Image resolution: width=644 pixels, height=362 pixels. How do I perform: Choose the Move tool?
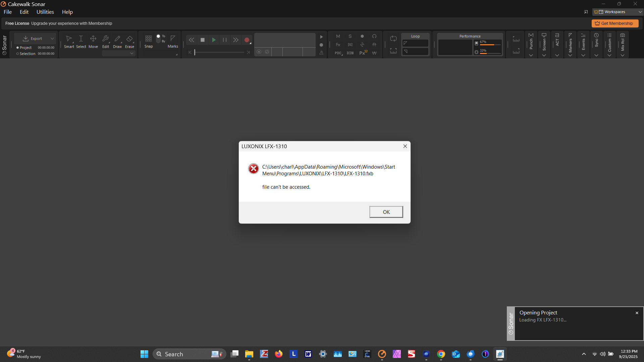click(93, 42)
